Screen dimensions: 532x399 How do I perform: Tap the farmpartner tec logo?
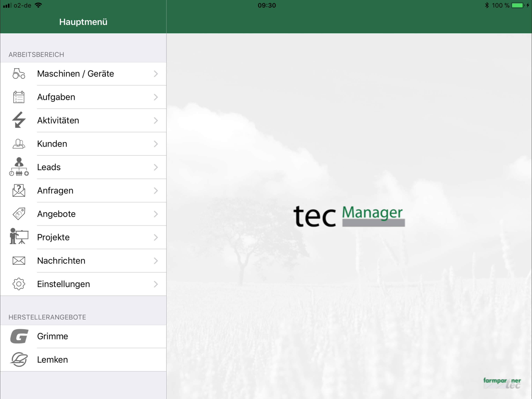point(502,383)
